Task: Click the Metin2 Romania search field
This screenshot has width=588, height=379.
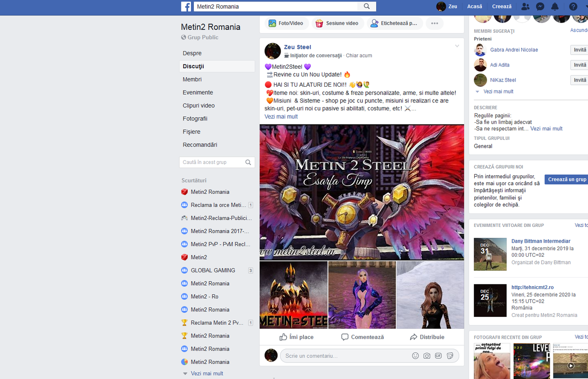Action: 276,7
